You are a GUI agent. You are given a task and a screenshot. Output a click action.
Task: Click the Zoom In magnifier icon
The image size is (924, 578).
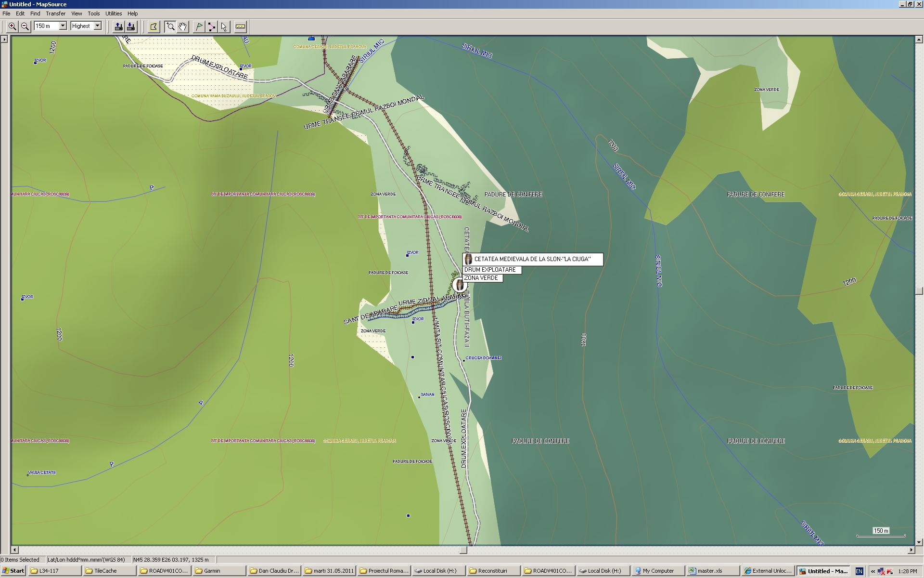pyautogui.click(x=12, y=26)
